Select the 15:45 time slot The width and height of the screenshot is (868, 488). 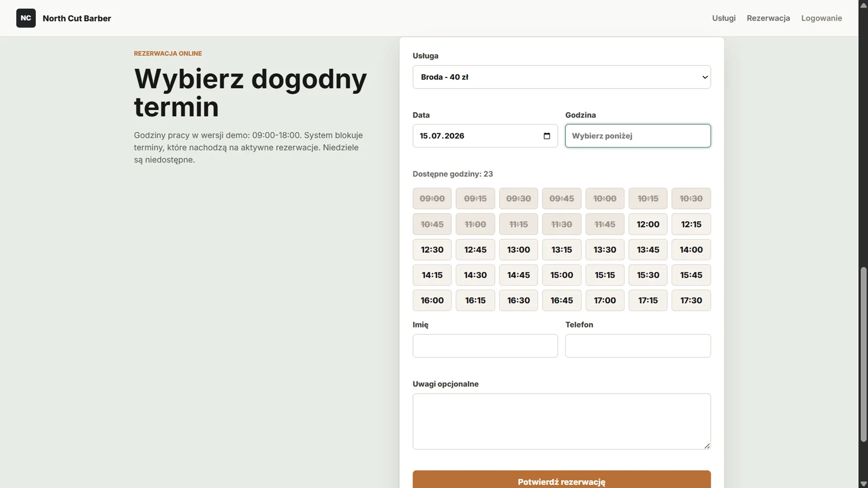(x=691, y=275)
